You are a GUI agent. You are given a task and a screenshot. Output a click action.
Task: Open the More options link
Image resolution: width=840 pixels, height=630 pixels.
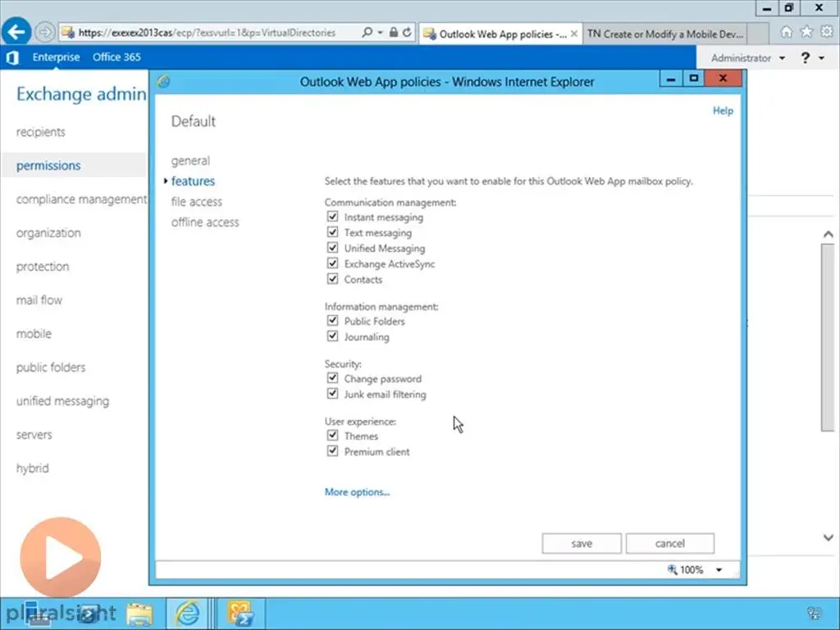tap(358, 492)
